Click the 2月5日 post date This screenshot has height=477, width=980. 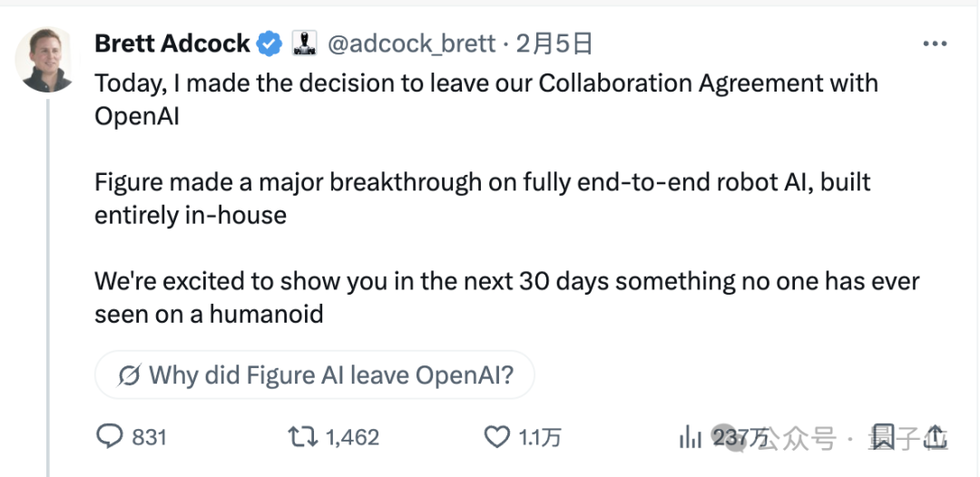click(x=554, y=43)
